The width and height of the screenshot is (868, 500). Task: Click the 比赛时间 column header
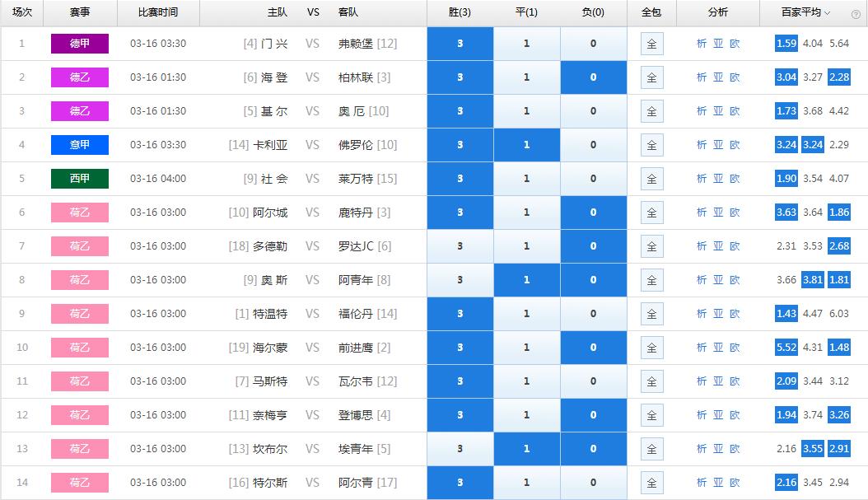tap(158, 12)
